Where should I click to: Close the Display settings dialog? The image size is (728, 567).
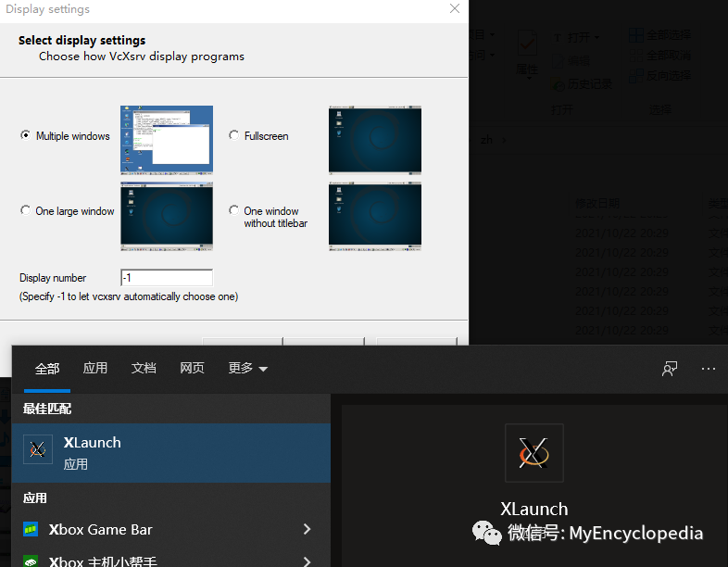455,8
